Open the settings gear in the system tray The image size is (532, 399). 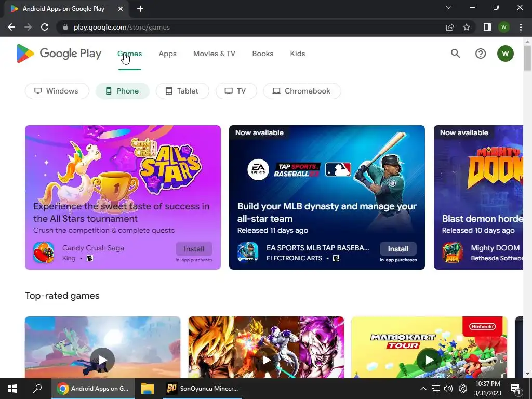[463, 389]
